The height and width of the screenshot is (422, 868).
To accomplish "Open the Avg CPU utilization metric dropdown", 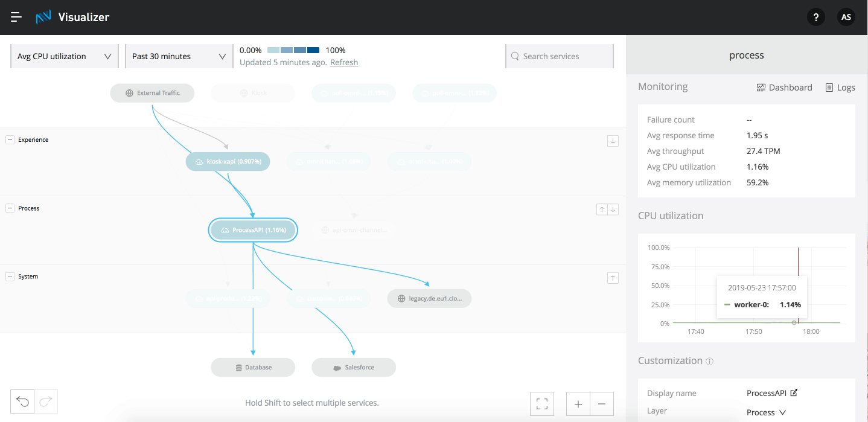I will (64, 56).
